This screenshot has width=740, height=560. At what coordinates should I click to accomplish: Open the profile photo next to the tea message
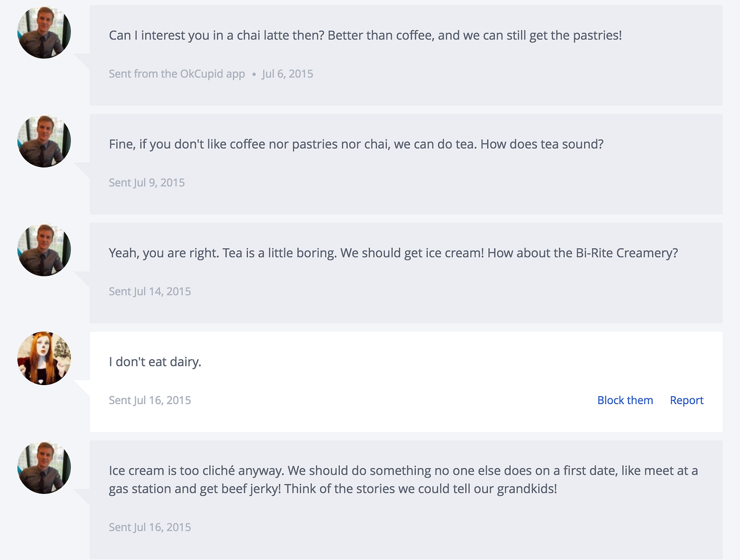tap(44, 142)
